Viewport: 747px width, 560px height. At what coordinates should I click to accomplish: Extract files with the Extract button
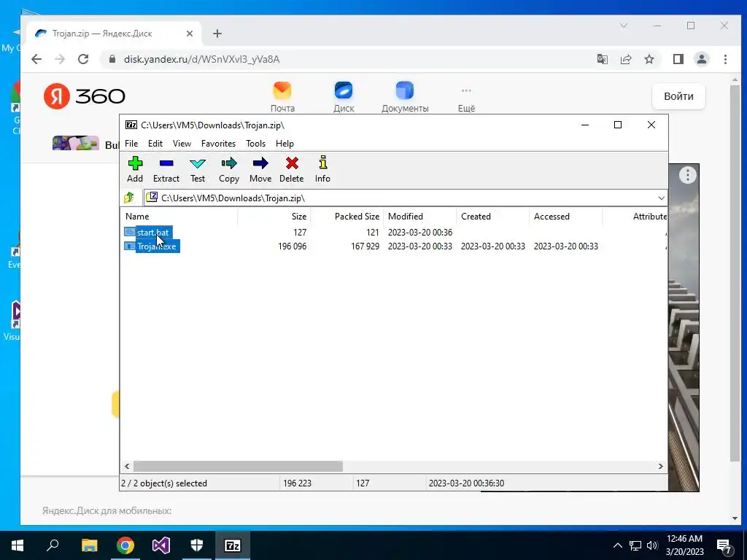pos(166,169)
